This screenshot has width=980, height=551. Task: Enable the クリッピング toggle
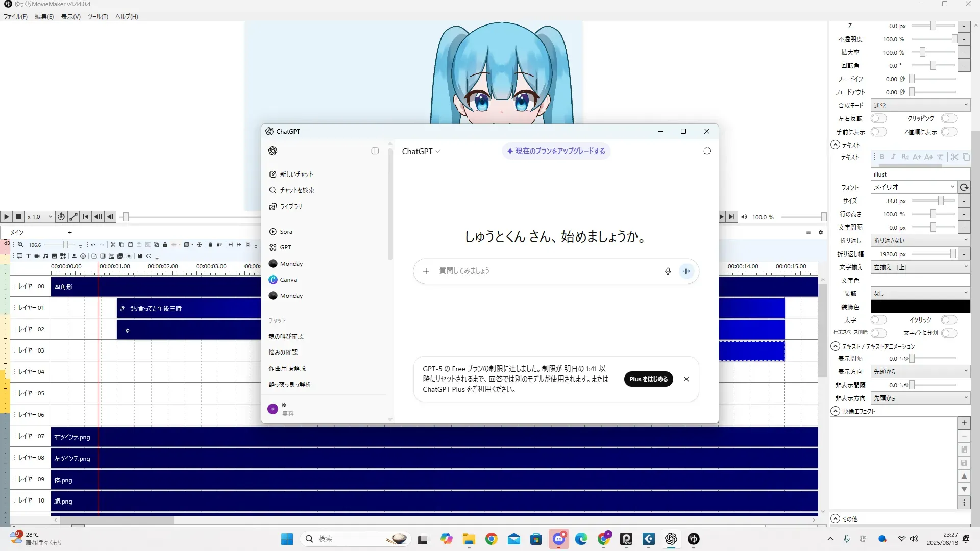pyautogui.click(x=948, y=118)
